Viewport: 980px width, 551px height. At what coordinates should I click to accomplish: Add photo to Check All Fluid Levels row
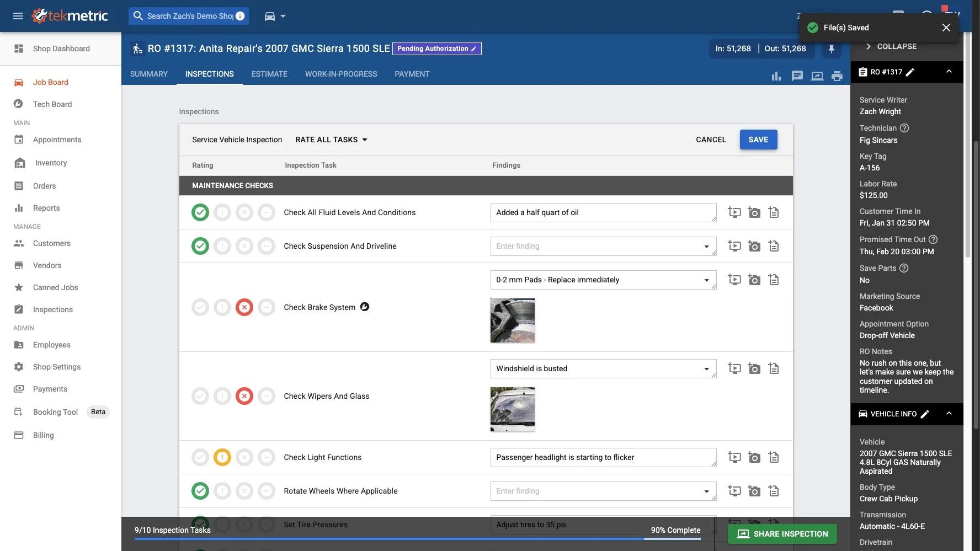(754, 212)
